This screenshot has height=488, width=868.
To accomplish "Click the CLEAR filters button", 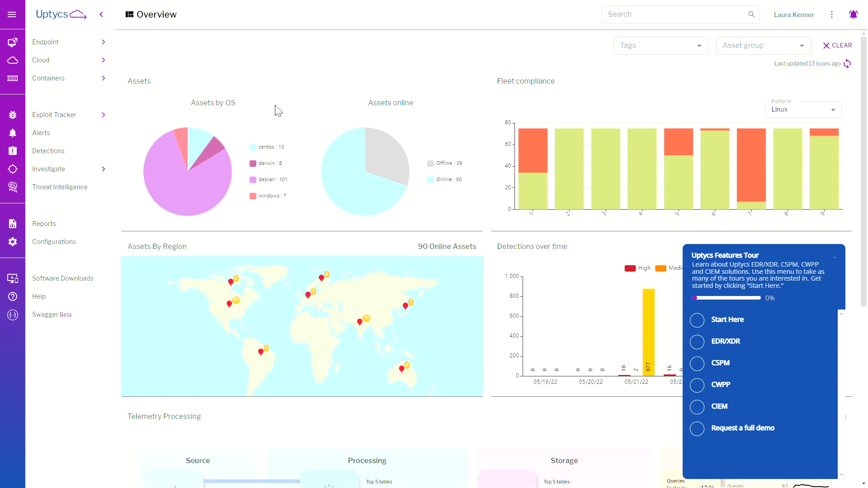I will click(837, 46).
